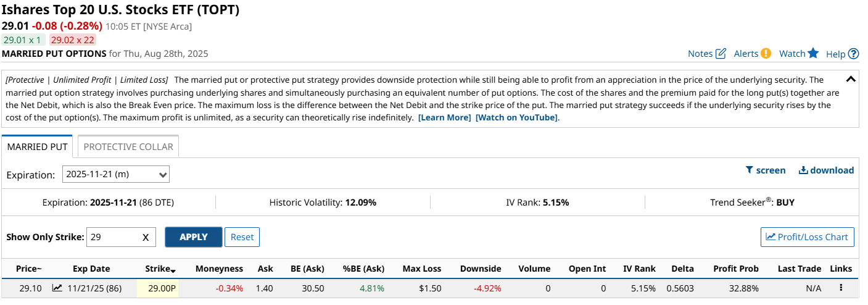This screenshot has width=868, height=305.
Task: Click the chart icon beside 11/21/25
Action: coord(57,287)
